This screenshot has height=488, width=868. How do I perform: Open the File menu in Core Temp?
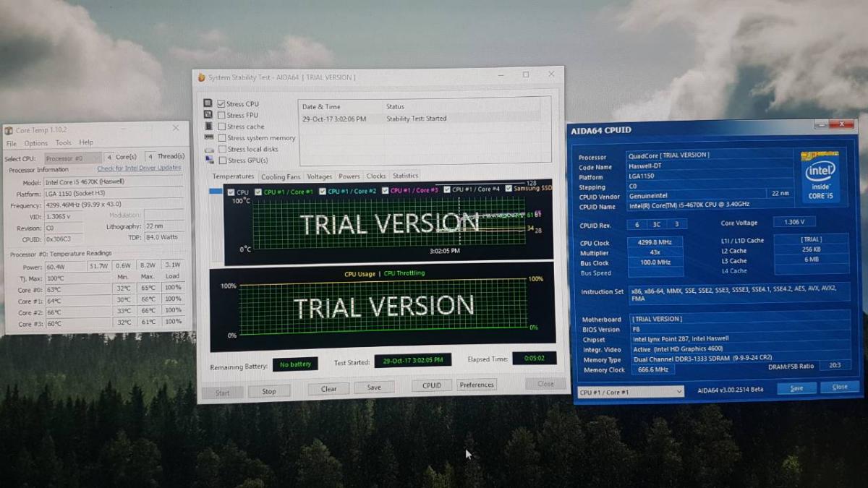click(x=12, y=143)
